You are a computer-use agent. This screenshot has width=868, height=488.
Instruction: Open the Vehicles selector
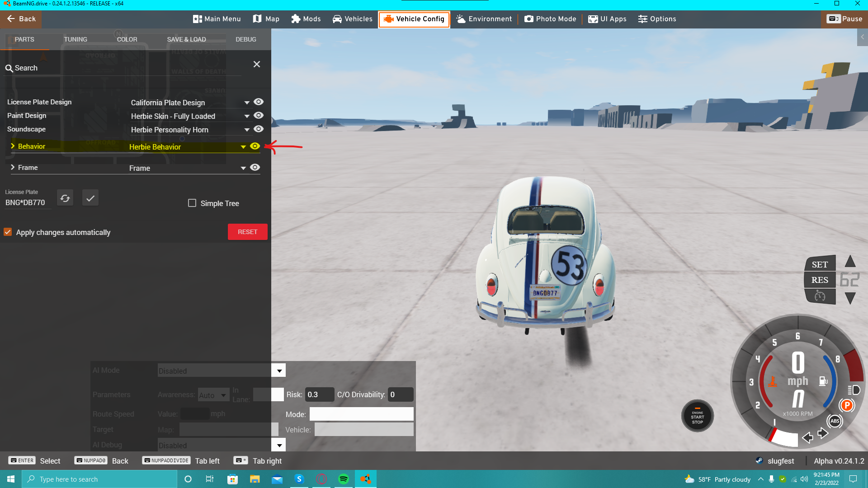[x=353, y=19]
